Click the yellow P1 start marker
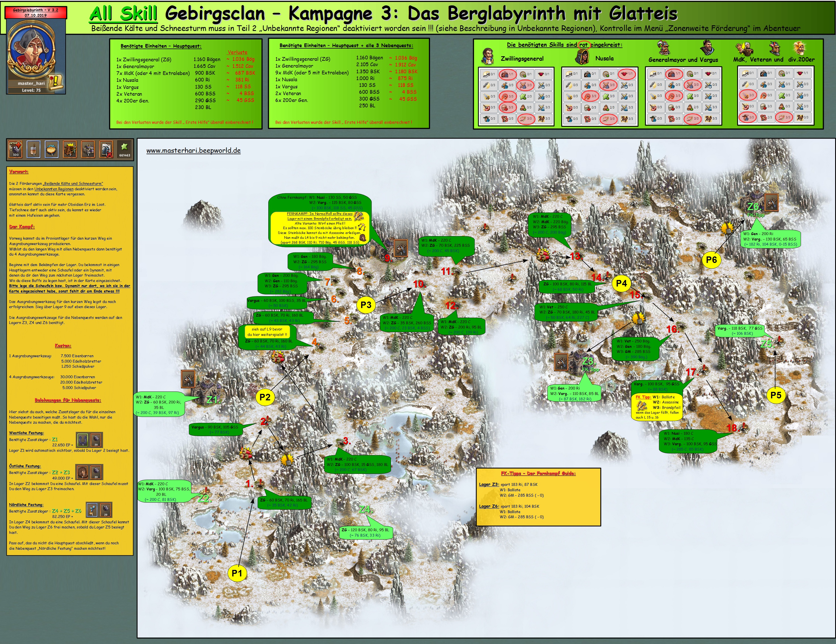This screenshot has width=836, height=644. [237, 573]
